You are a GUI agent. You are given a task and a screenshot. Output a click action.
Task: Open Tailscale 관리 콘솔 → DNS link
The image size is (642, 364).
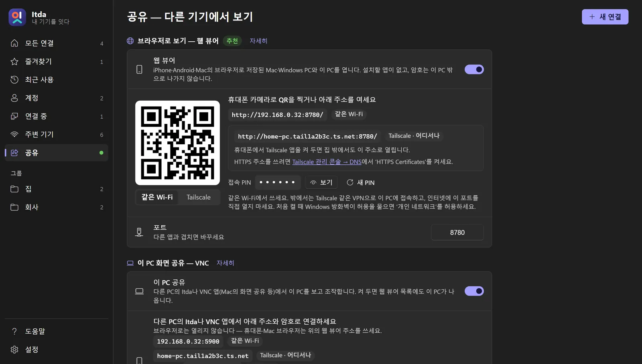(x=327, y=162)
